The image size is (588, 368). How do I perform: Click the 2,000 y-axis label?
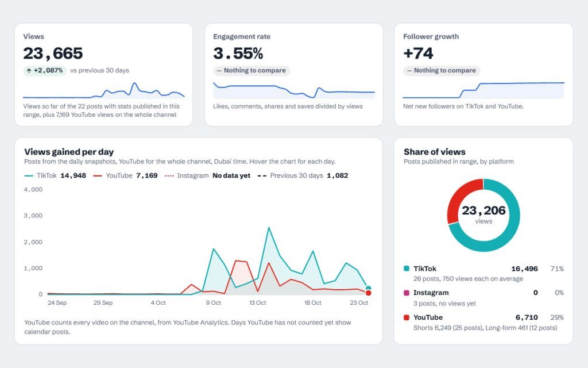(x=33, y=242)
